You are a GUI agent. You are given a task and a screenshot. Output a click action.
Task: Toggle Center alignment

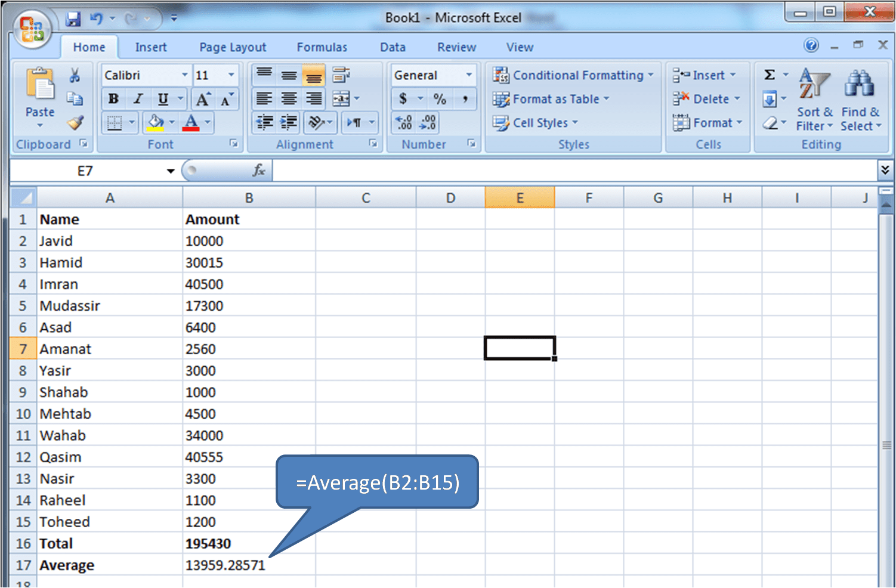(x=289, y=99)
